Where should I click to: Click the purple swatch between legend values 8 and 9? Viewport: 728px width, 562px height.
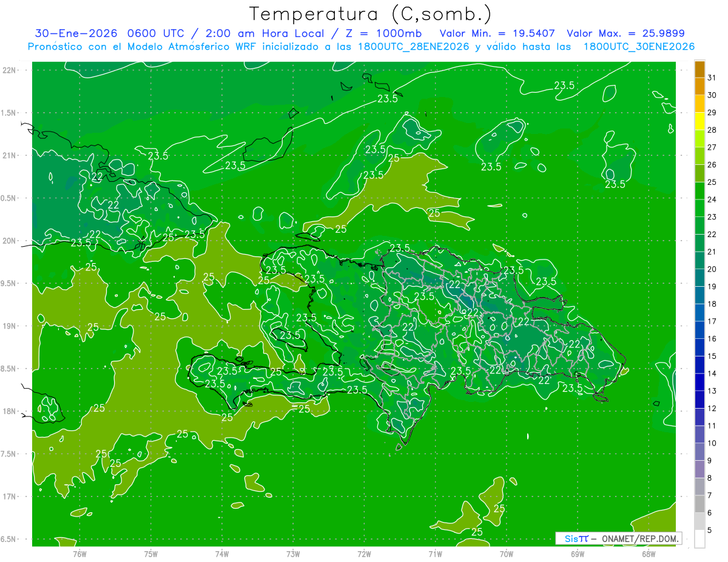[x=699, y=469]
